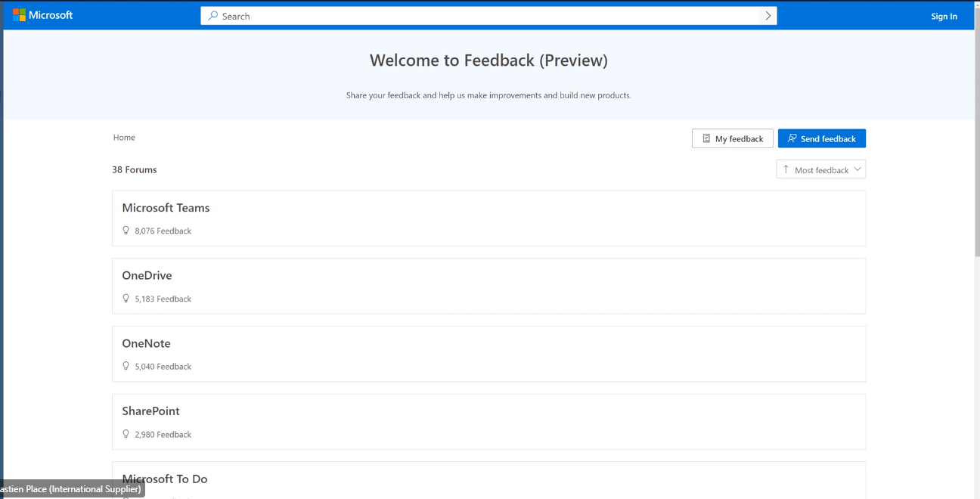This screenshot has width=980, height=499.
Task: Focus the Search input field
Action: (489, 16)
